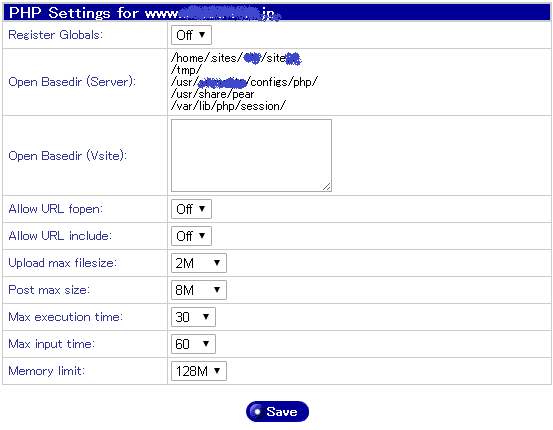Screen dimensions: 553x430
Task: Click the Memory limit label
Action: point(47,371)
